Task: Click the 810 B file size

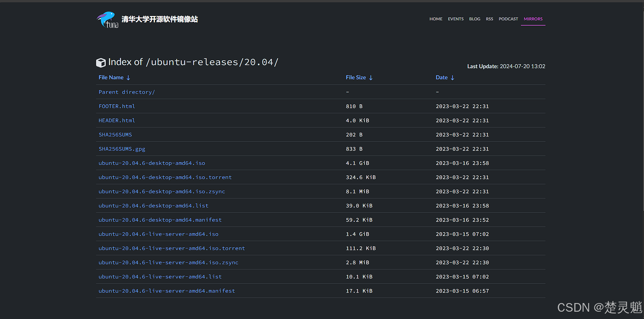Action: pos(354,106)
